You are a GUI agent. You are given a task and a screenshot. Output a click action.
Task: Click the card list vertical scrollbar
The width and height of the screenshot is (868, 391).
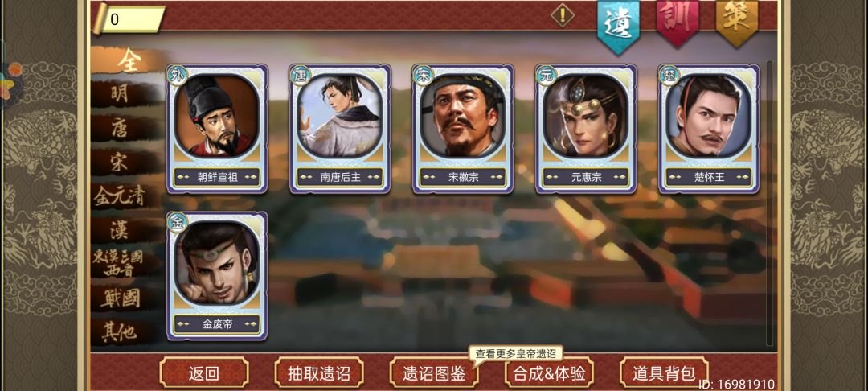pos(769,204)
